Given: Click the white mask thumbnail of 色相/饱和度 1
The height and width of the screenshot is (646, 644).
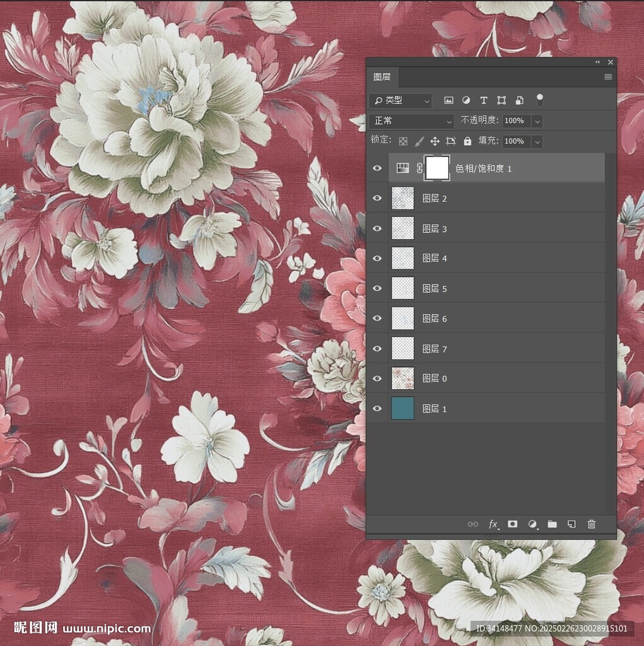Looking at the screenshot, I should [437, 168].
